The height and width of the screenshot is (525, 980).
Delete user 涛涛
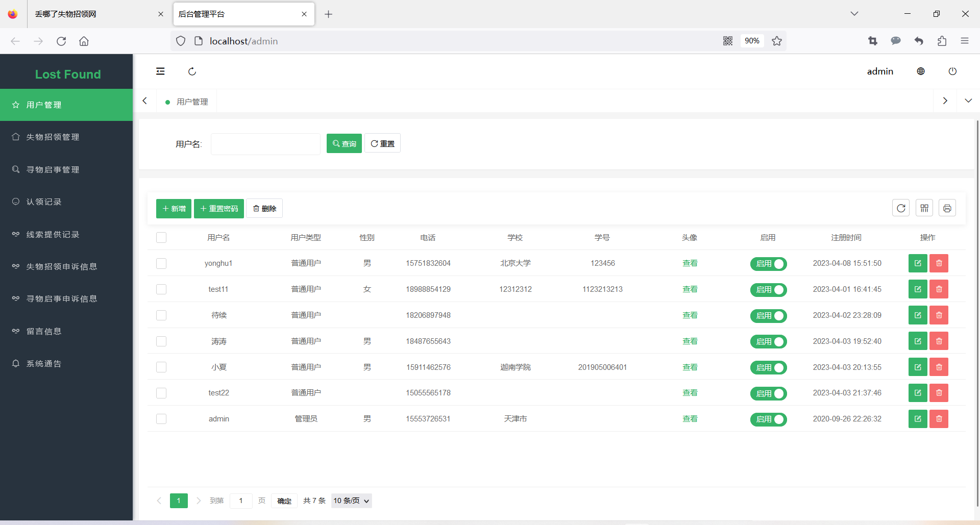pyautogui.click(x=939, y=341)
